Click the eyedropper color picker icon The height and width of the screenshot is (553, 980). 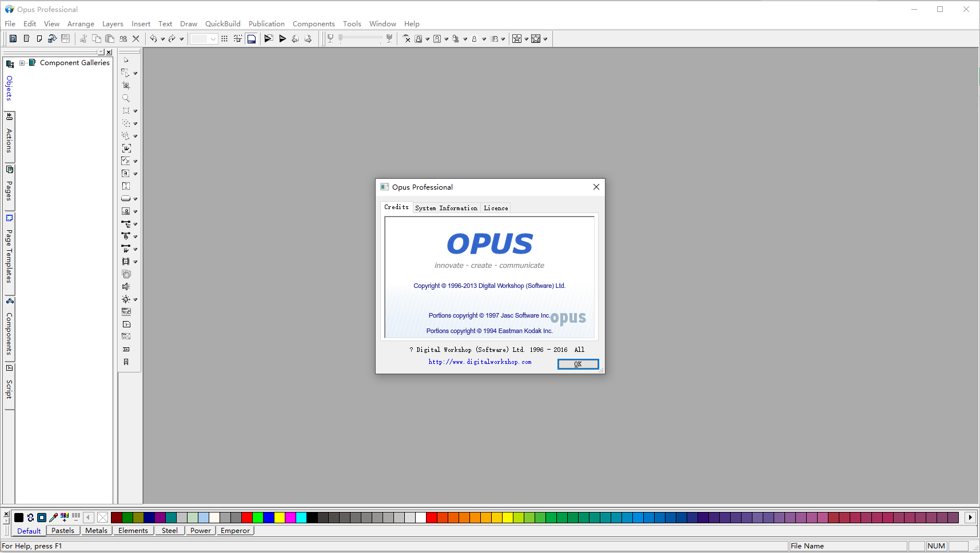[x=53, y=518]
